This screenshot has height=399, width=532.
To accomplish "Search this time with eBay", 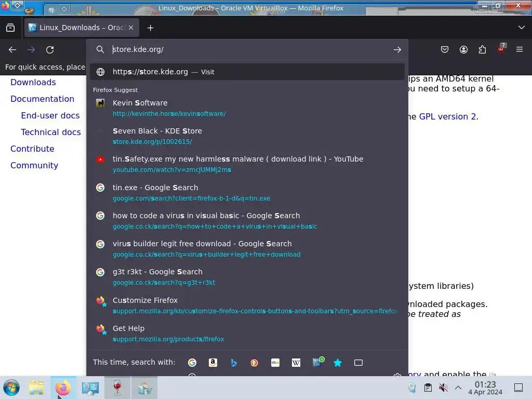I will click(x=275, y=363).
